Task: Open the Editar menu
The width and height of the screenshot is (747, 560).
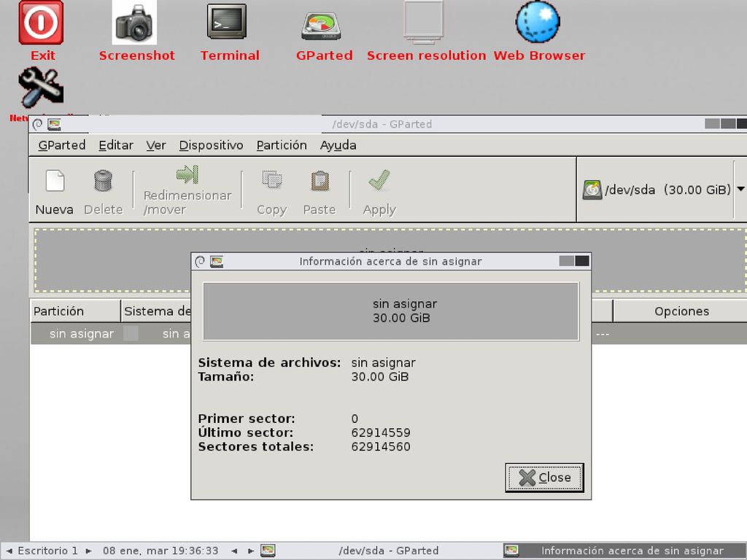Action: click(x=116, y=145)
